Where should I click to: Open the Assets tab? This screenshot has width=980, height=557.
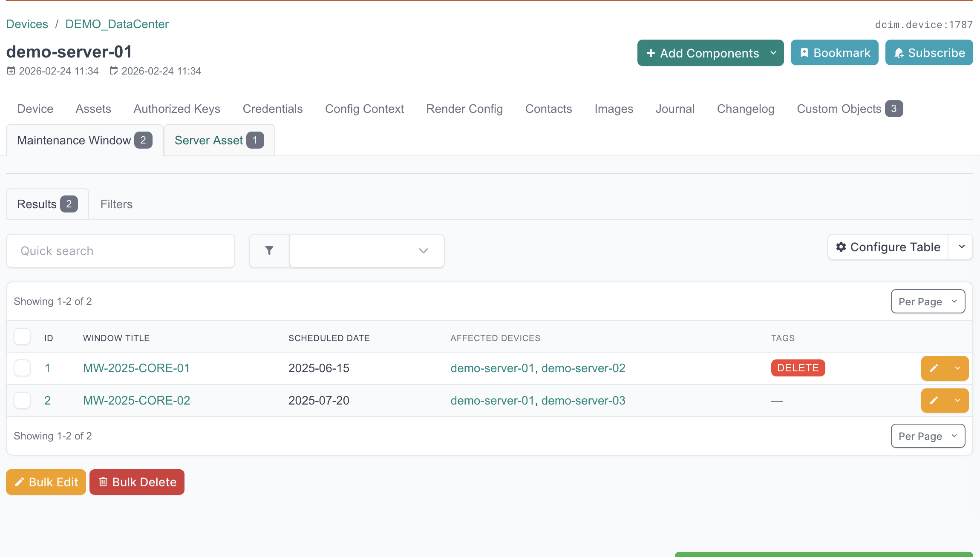[x=93, y=109]
